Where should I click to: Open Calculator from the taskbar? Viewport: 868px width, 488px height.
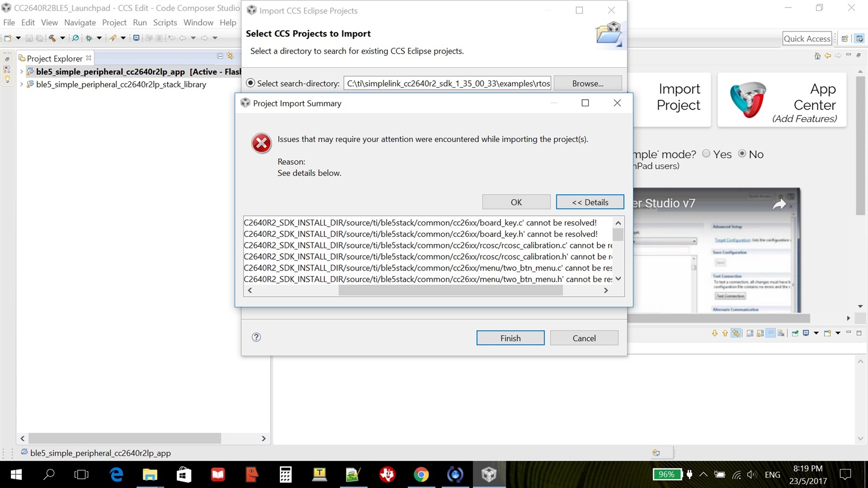[285, 475]
